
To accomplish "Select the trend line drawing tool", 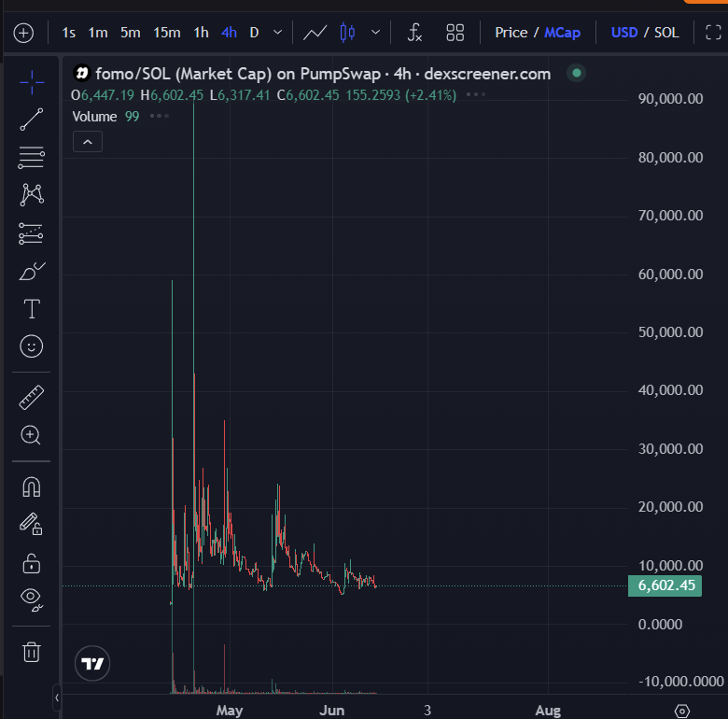I will [32, 120].
